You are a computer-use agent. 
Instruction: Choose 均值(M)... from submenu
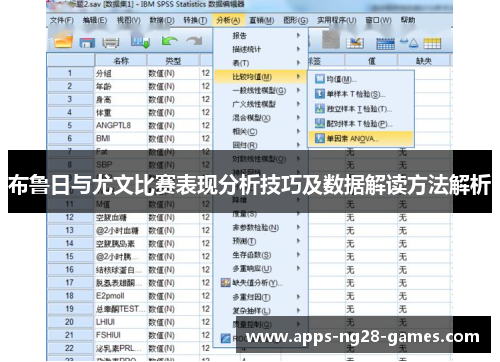point(361,79)
